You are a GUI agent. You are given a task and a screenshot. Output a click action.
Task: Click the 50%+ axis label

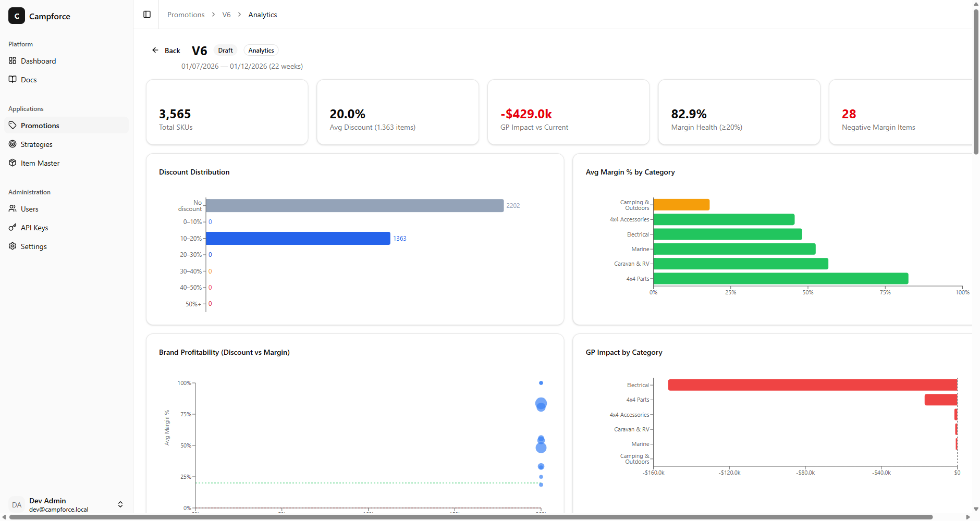pos(193,304)
